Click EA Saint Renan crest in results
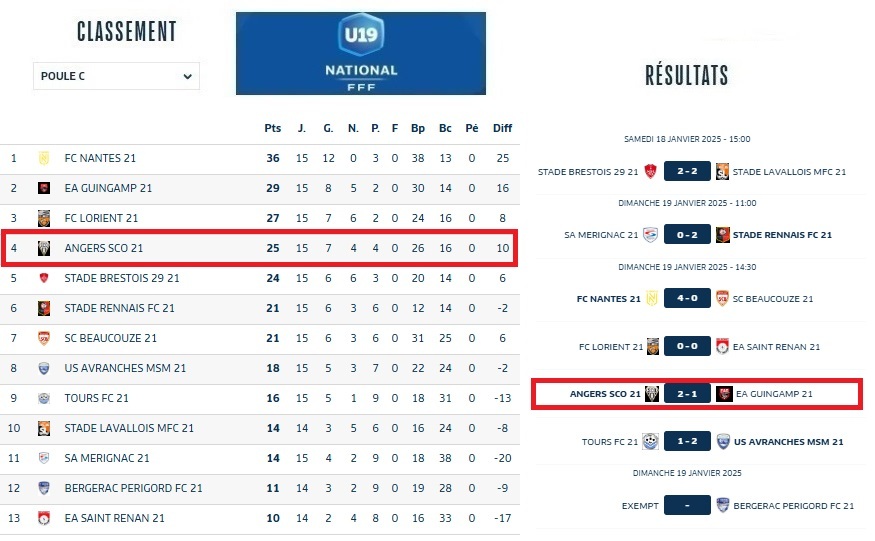This screenshot has width=875, height=541. pyautogui.click(x=722, y=347)
